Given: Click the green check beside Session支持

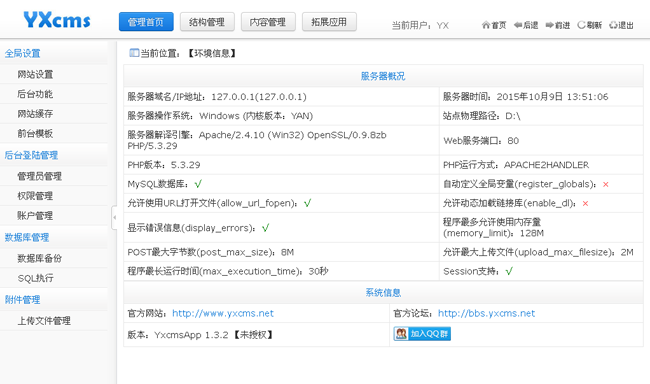Looking at the screenshot, I should pos(509,271).
